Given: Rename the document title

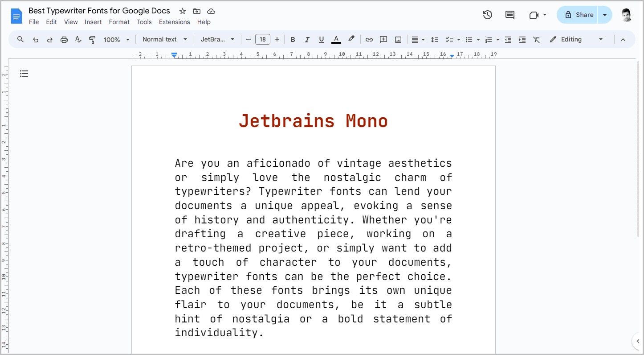Looking at the screenshot, I should point(99,11).
